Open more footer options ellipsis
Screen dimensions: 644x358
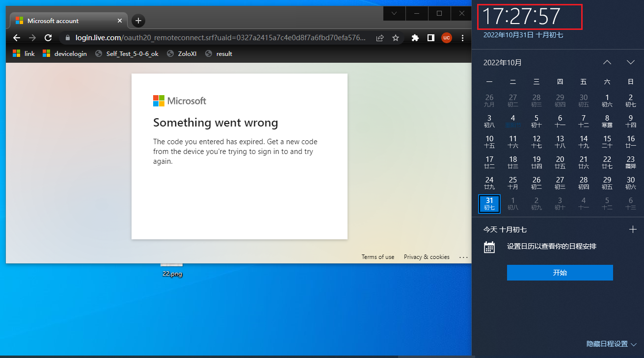tap(463, 257)
